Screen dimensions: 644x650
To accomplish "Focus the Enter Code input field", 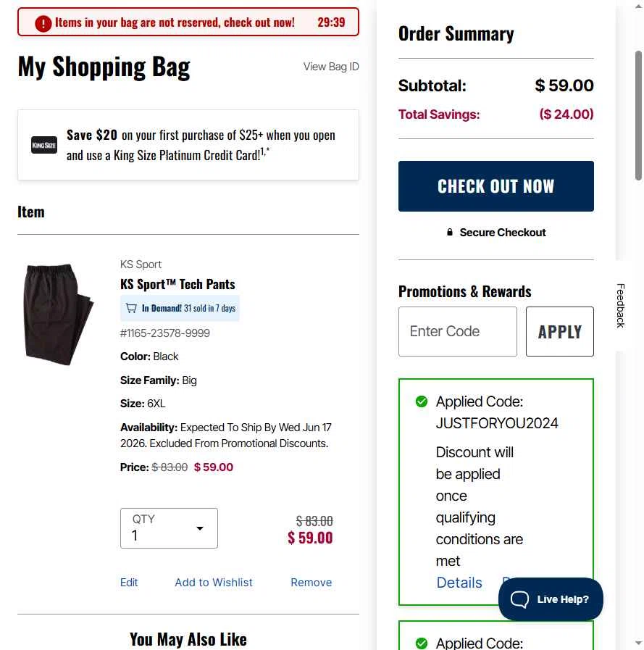I will pos(458,332).
